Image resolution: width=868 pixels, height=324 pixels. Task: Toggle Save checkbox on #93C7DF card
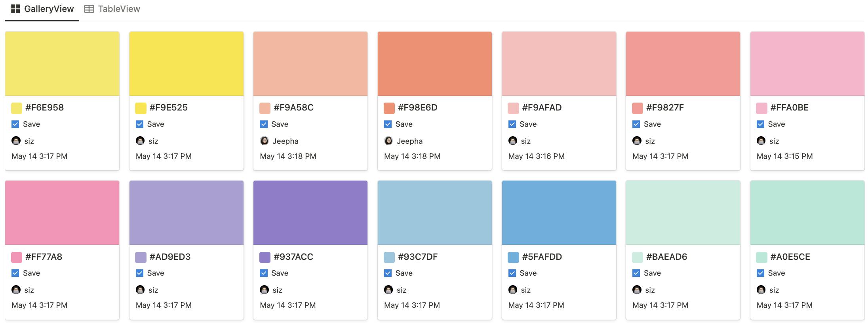[388, 273]
